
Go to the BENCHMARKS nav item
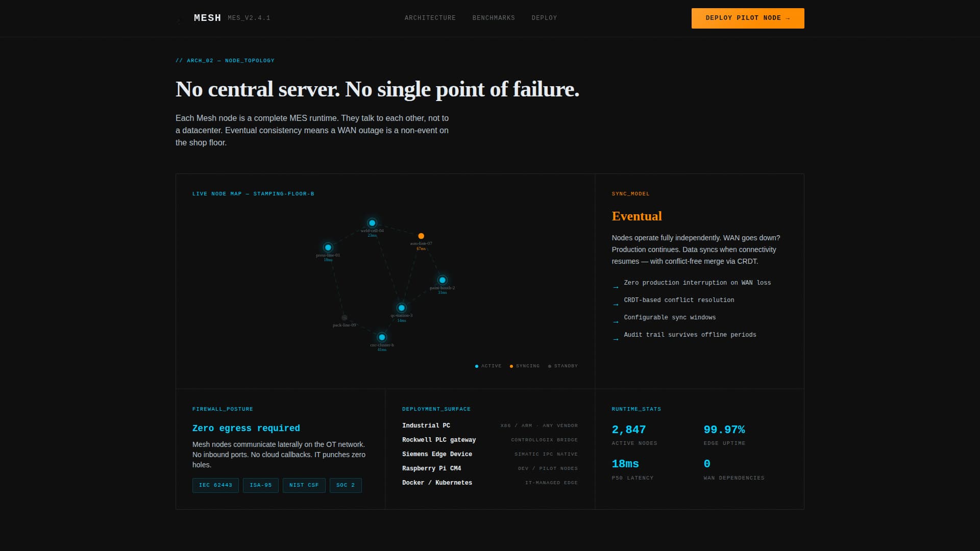pyautogui.click(x=494, y=18)
